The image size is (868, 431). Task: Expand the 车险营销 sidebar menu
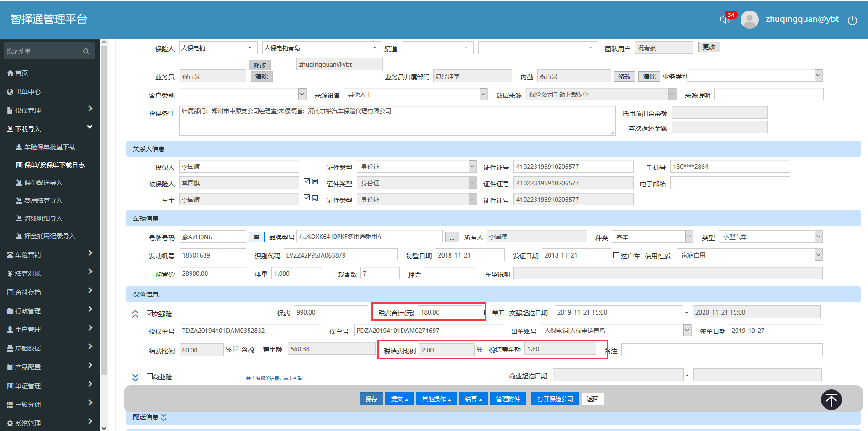point(49,255)
